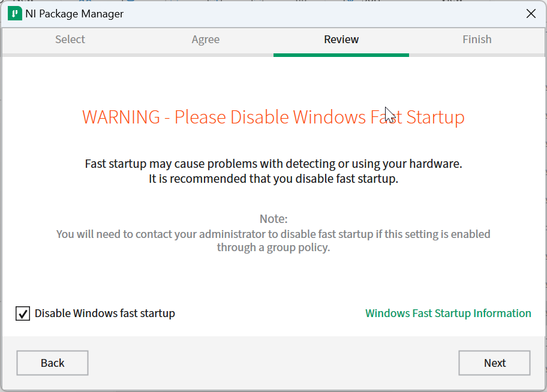Jump to the Finish tab
The width and height of the screenshot is (547, 392).
click(477, 40)
